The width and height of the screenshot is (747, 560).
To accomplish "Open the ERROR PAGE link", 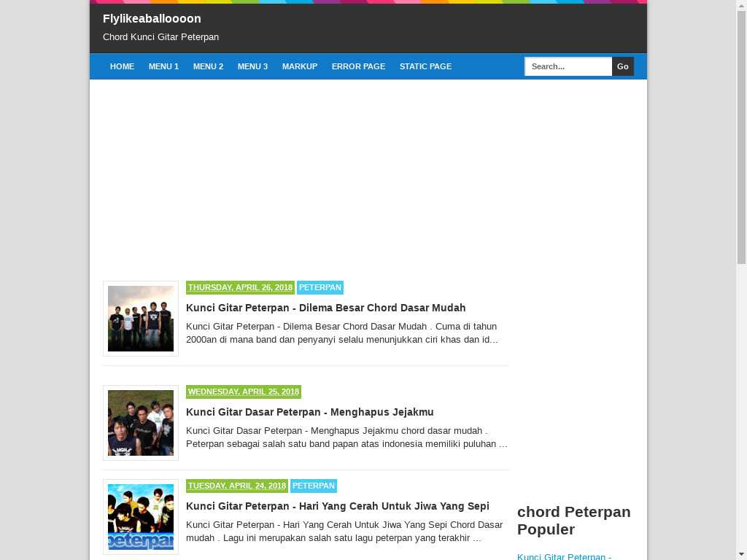I will [x=358, y=66].
